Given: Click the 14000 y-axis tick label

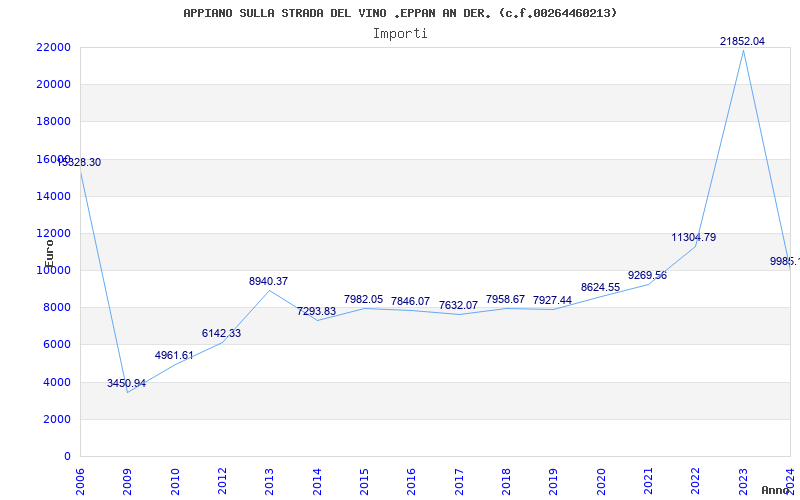Looking at the screenshot, I should 53,196.
